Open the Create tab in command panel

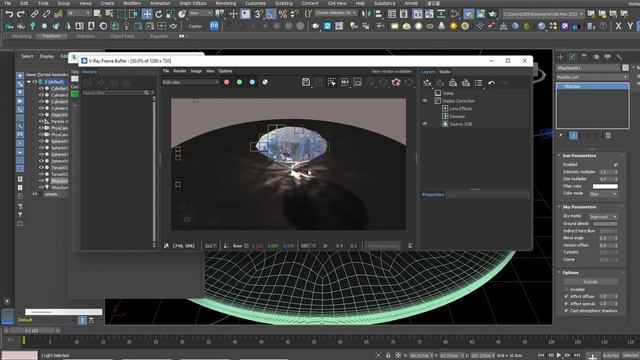[x=560, y=57]
